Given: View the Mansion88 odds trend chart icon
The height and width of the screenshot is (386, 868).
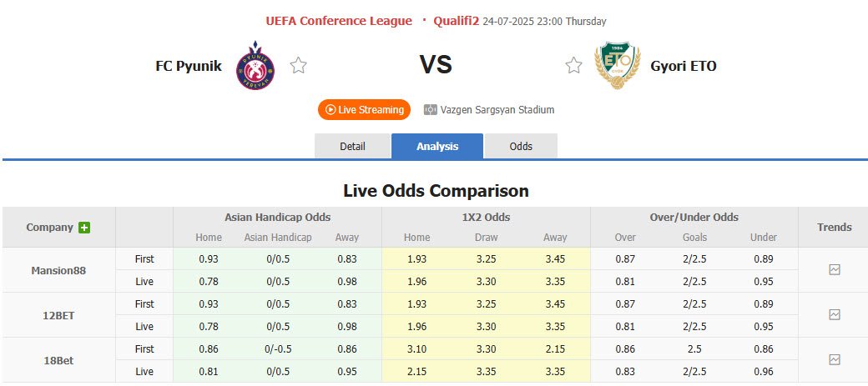Looking at the screenshot, I should (835, 269).
